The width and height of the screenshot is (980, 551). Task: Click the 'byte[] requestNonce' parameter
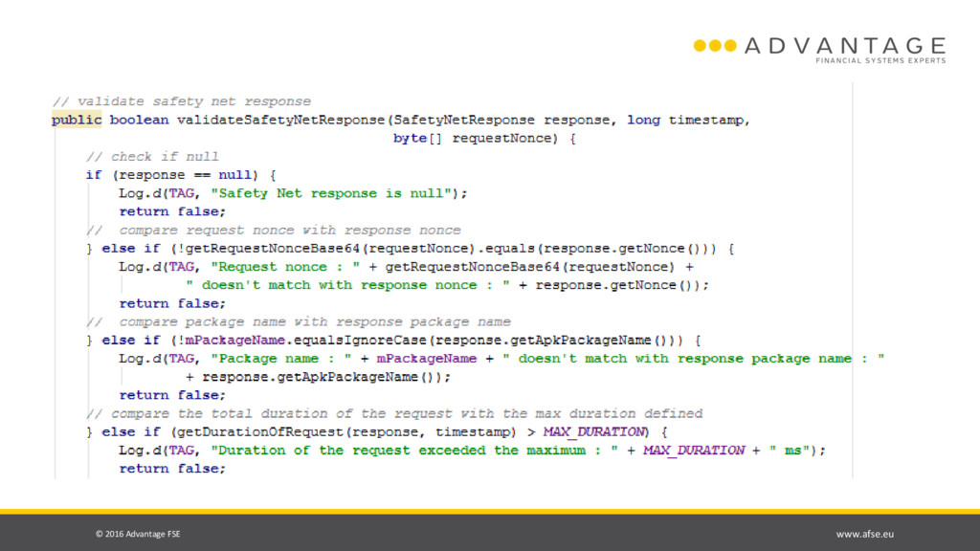click(x=475, y=138)
